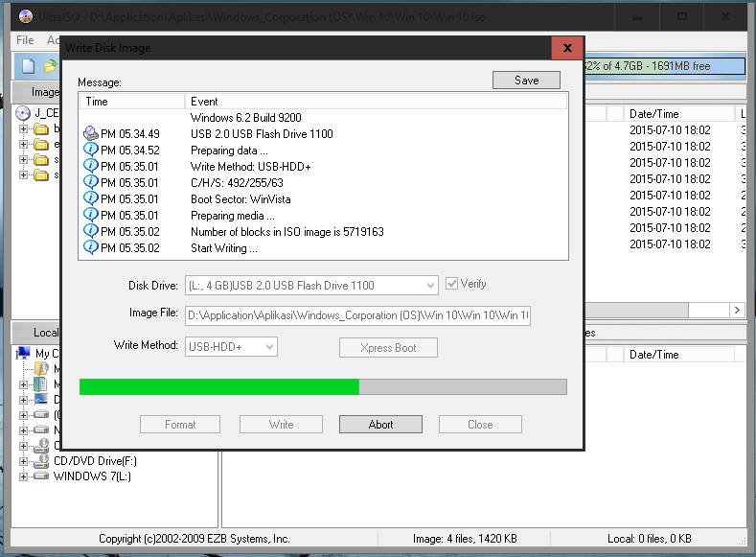
Task: Click the Event column header
Action: tap(375, 102)
